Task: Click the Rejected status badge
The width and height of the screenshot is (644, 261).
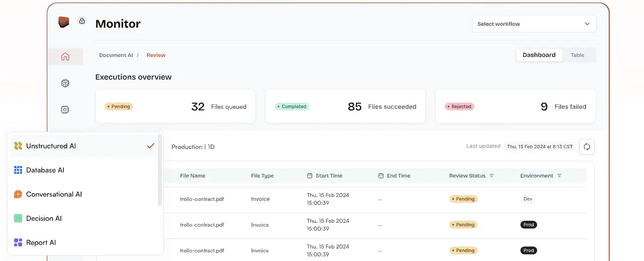Action: (459, 107)
